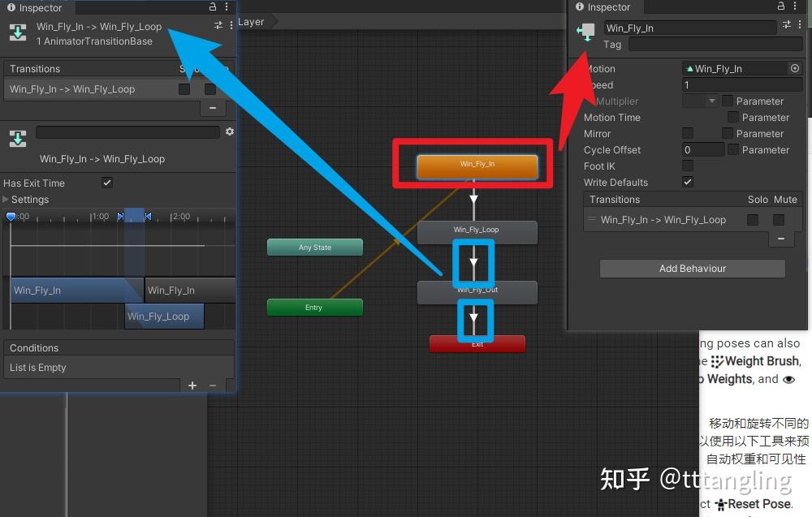The image size is (812, 517).
Task: Enable Mirror Parameter checkbox
Action: point(727,133)
